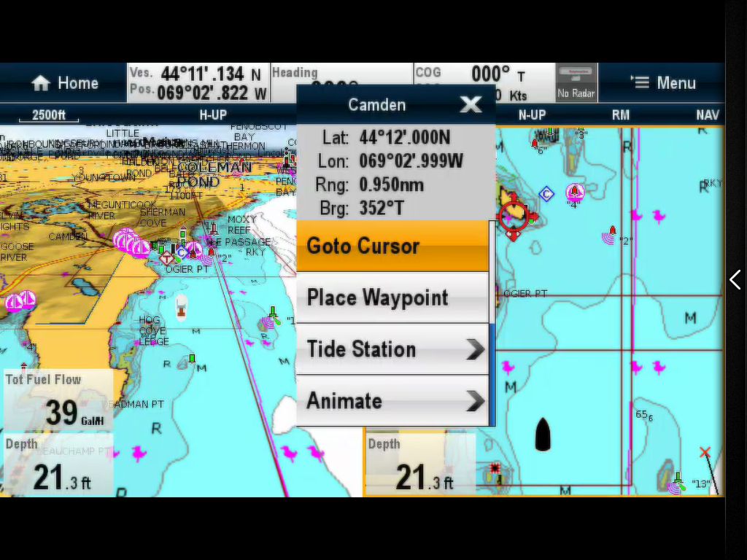Screen dimensions: 747x560
Task: Click the Camden menu scrollbar
Action: (x=492, y=323)
